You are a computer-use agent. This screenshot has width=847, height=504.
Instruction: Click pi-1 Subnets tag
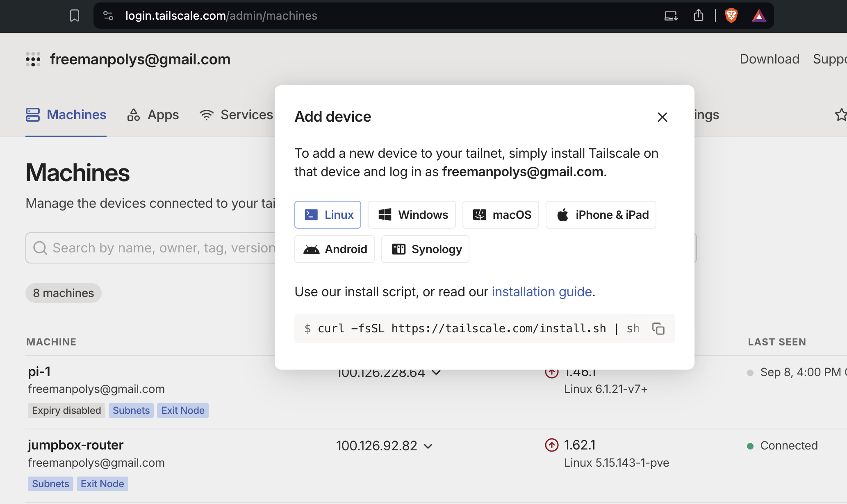[131, 411]
